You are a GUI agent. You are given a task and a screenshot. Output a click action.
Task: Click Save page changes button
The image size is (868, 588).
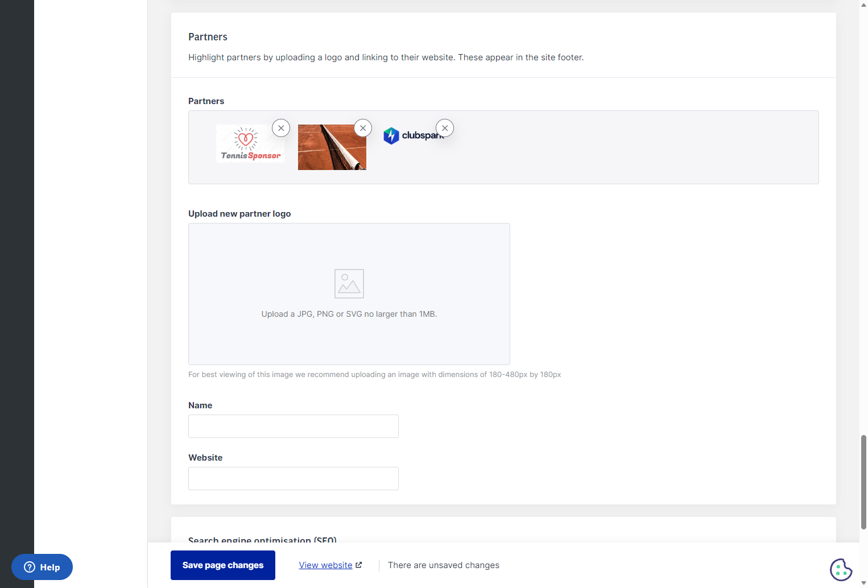click(x=223, y=565)
